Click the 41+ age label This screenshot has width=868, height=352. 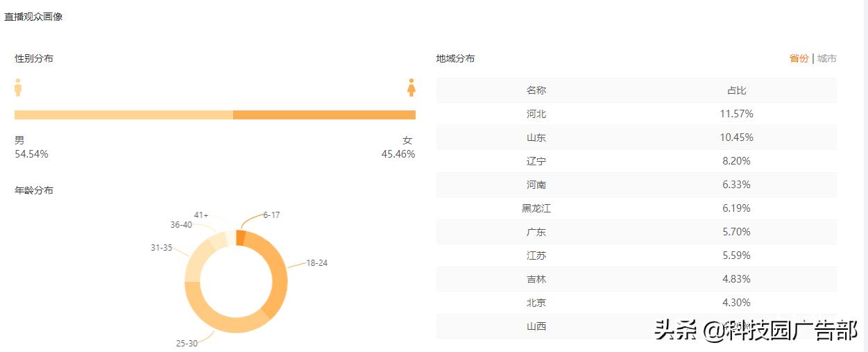tap(201, 215)
